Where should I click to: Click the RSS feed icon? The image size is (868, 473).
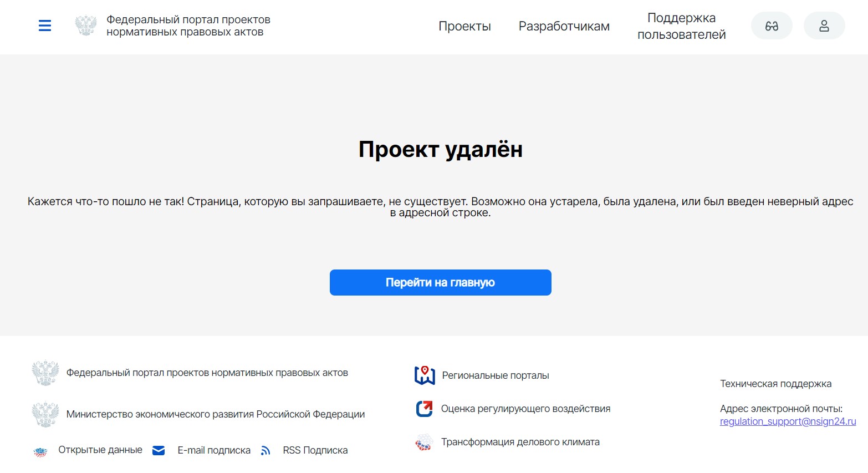pos(265,450)
